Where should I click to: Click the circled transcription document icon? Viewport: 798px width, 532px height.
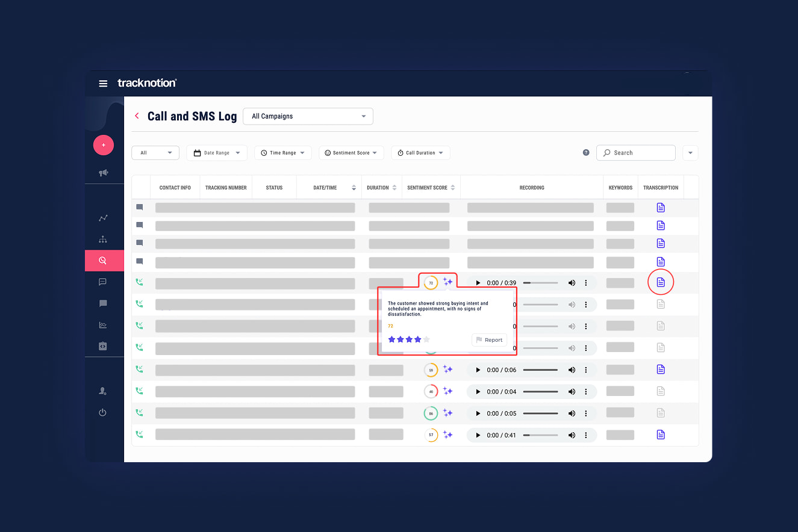point(661,282)
